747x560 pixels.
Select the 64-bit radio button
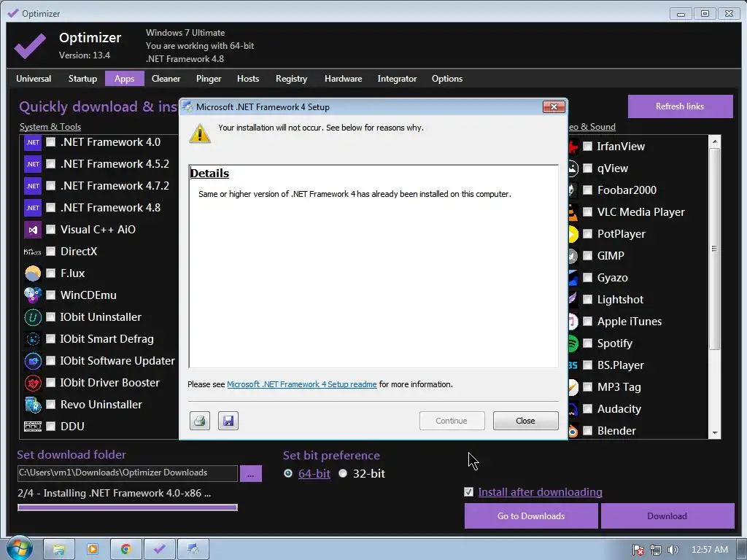coord(288,473)
